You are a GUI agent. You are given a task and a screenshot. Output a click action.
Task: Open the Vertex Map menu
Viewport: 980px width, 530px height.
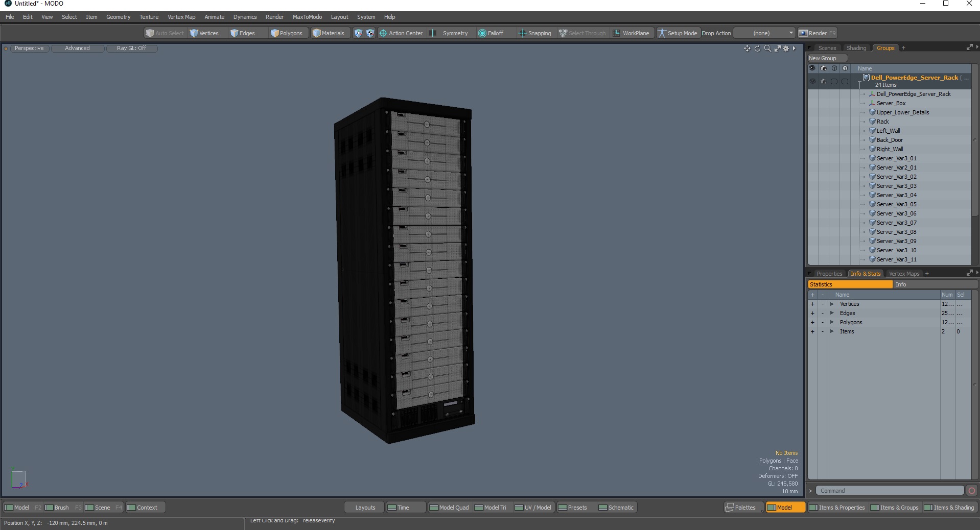[x=181, y=17]
